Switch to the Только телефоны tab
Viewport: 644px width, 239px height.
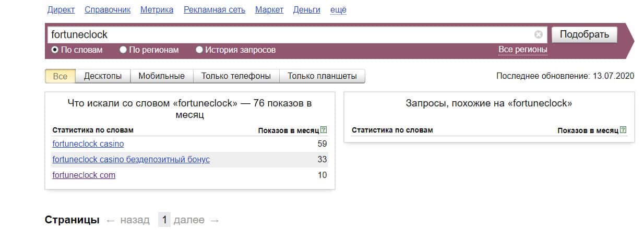(236, 76)
